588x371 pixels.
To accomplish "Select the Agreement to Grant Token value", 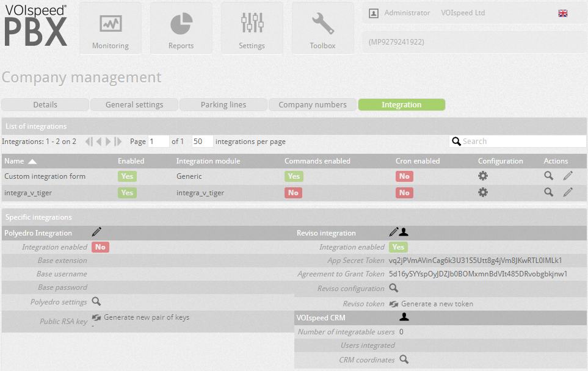I will point(478,274).
